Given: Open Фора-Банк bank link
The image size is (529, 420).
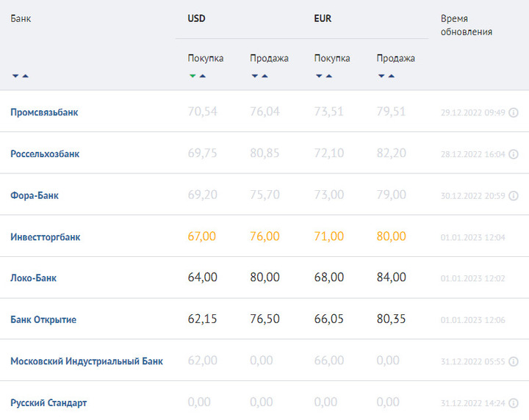Looking at the screenshot, I should coord(35,195).
